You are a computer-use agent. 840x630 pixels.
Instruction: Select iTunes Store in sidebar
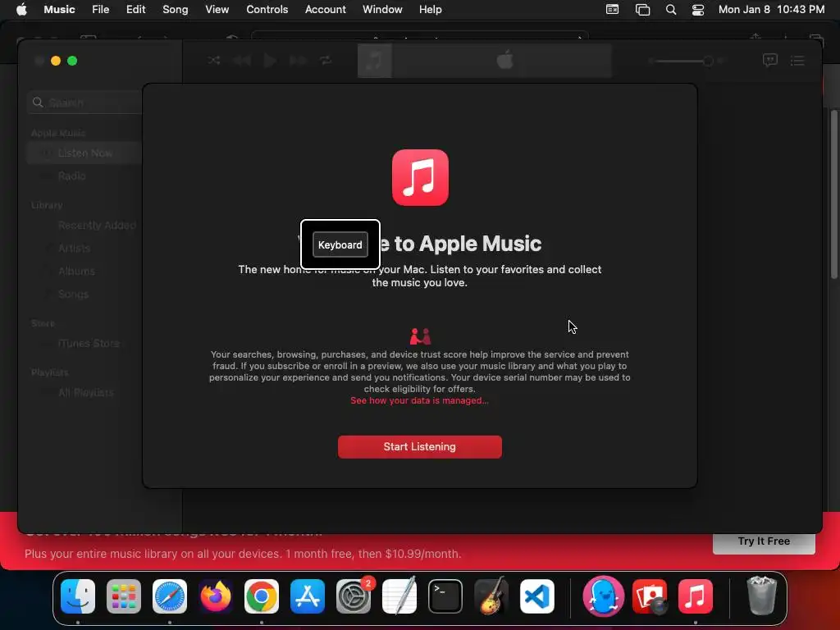[x=89, y=344]
